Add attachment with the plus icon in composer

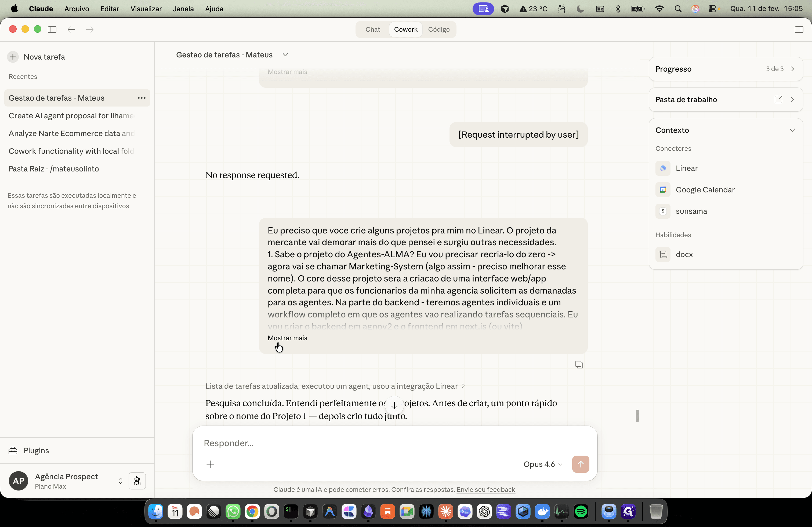pos(210,464)
